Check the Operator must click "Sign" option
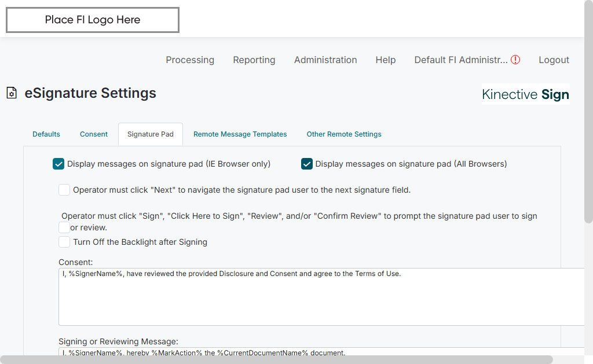The height and width of the screenshot is (364, 593). [64, 227]
